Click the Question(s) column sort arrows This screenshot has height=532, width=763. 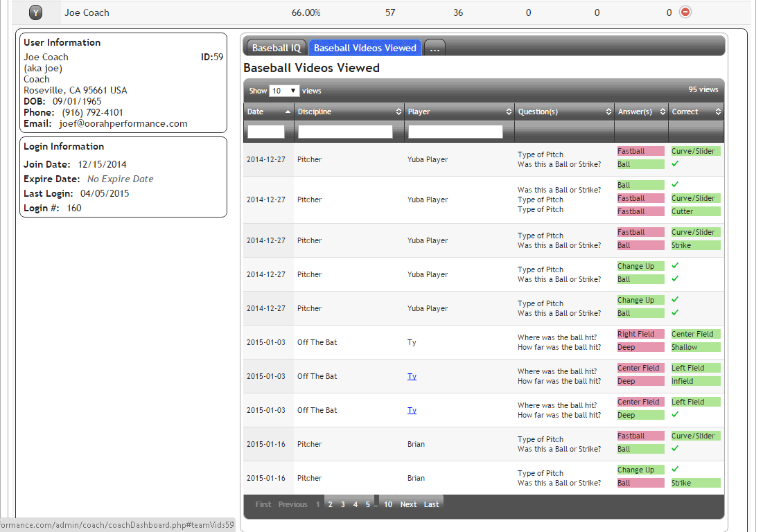[x=608, y=112]
